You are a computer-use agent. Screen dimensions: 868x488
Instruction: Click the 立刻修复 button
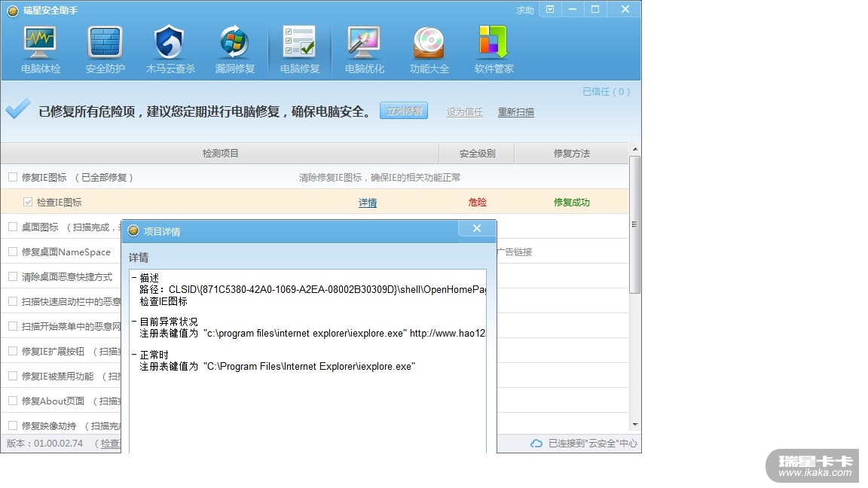(x=404, y=111)
